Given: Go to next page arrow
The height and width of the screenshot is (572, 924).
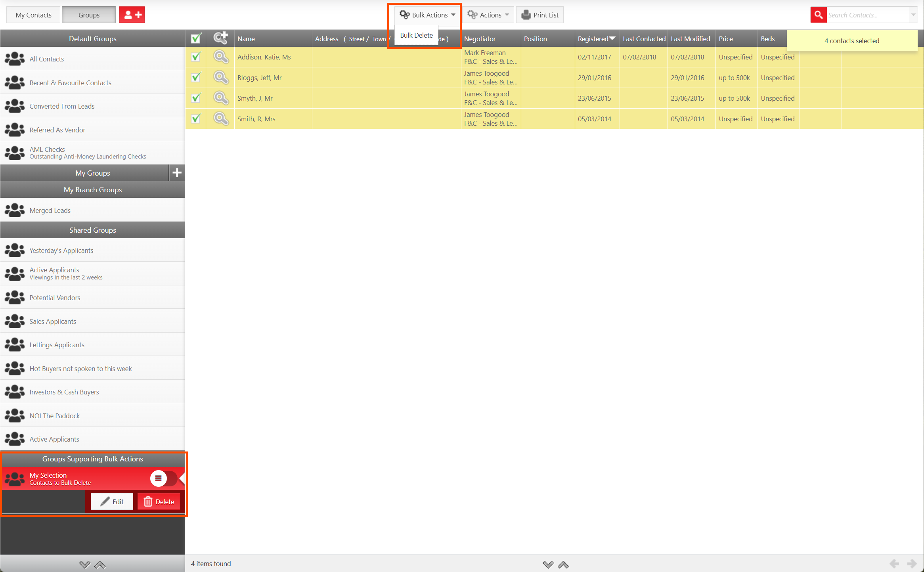Looking at the screenshot, I should 911,564.
